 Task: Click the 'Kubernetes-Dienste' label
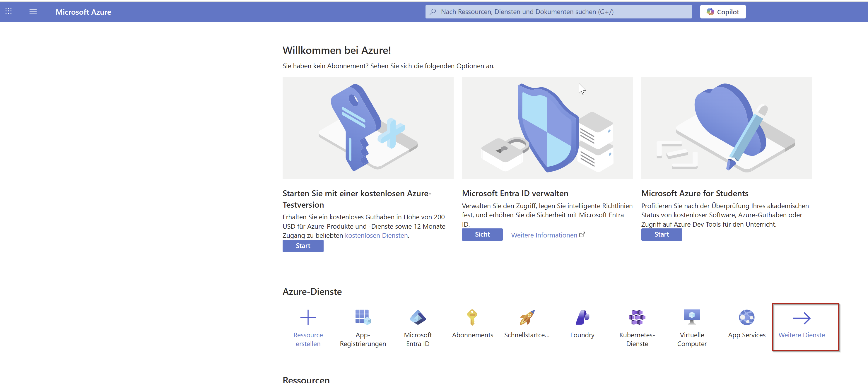pos(637,339)
